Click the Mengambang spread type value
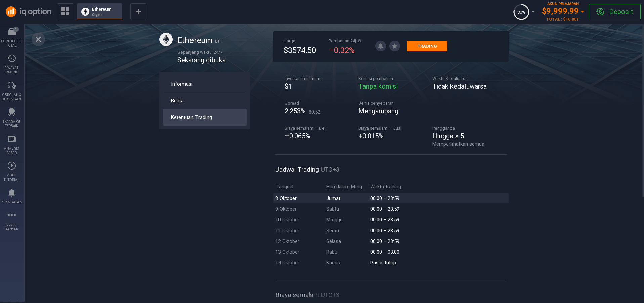This screenshot has width=644, height=303. click(378, 111)
